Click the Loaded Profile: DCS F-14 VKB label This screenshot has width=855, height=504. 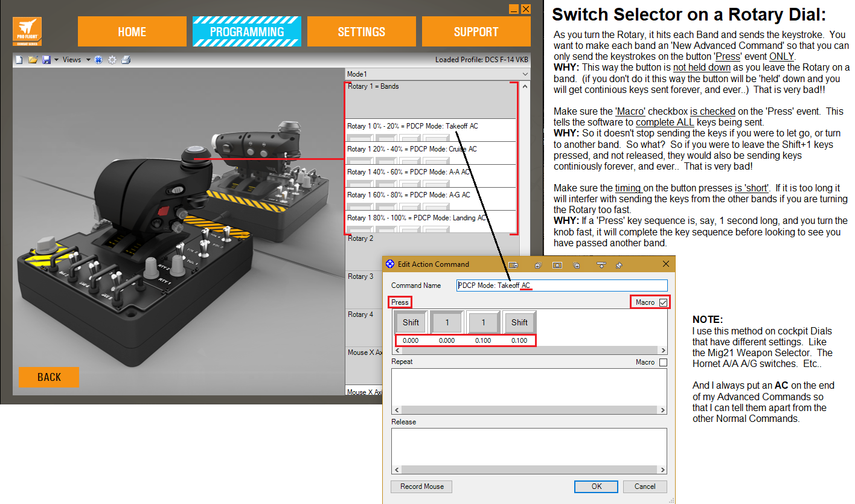tap(483, 60)
